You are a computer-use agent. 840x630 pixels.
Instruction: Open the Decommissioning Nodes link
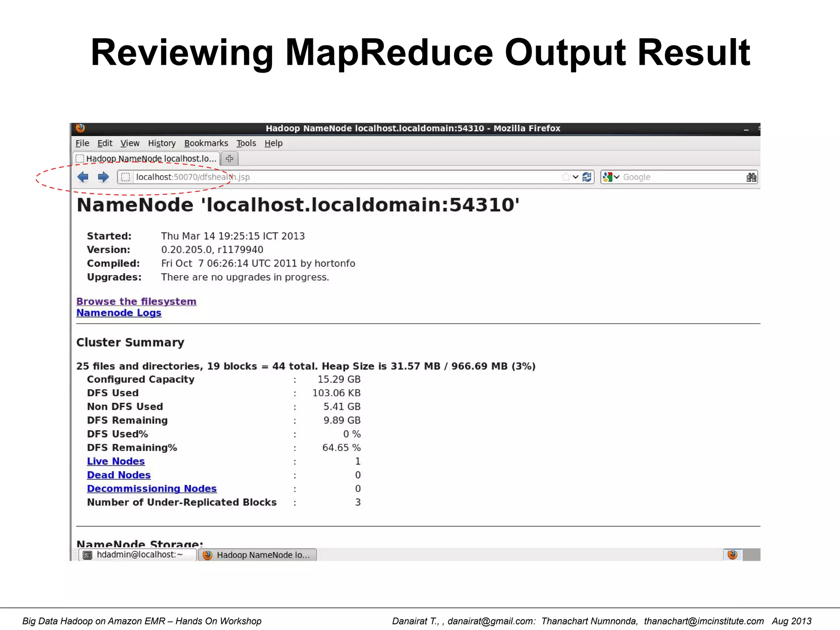(x=152, y=489)
